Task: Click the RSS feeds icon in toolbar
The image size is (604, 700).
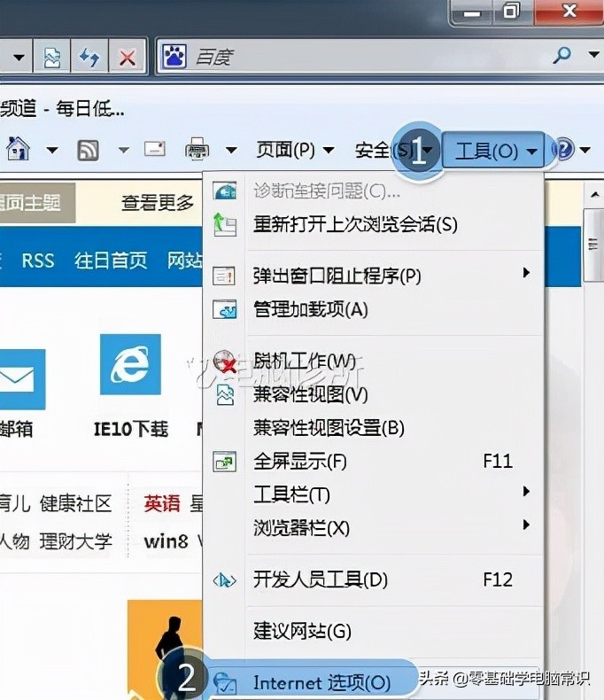Action: pyautogui.click(x=89, y=150)
